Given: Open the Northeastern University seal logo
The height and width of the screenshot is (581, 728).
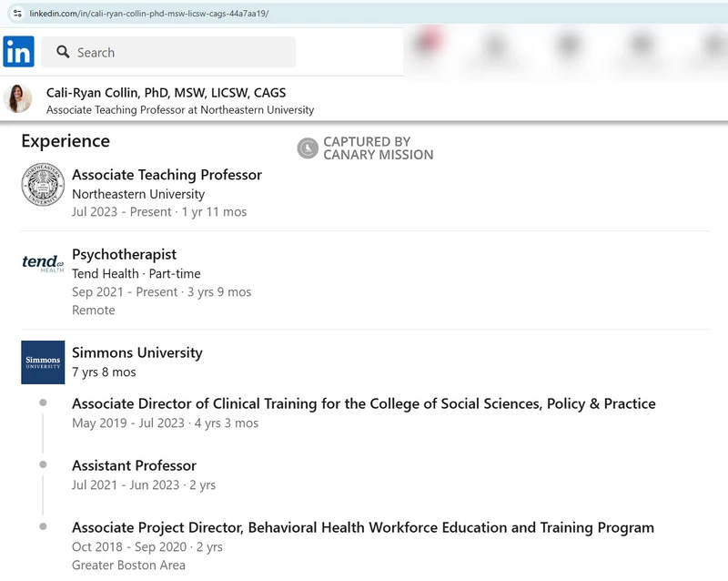Looking at the screenshot, I should click(43, 186).
